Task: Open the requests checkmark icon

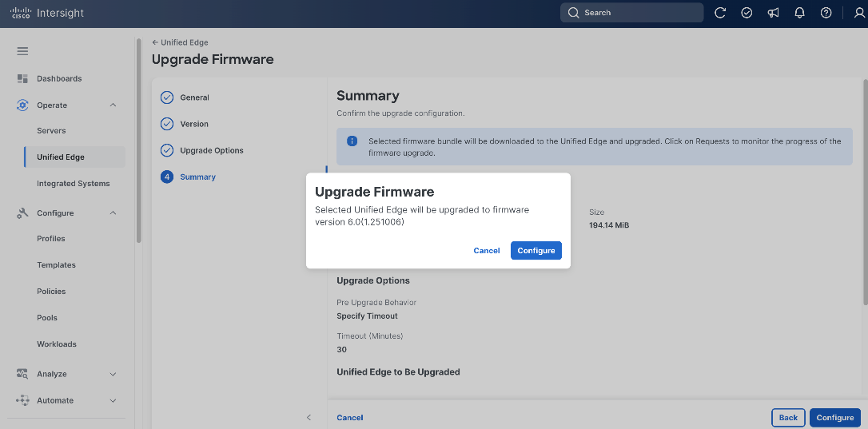Action: tap(747, 13)
